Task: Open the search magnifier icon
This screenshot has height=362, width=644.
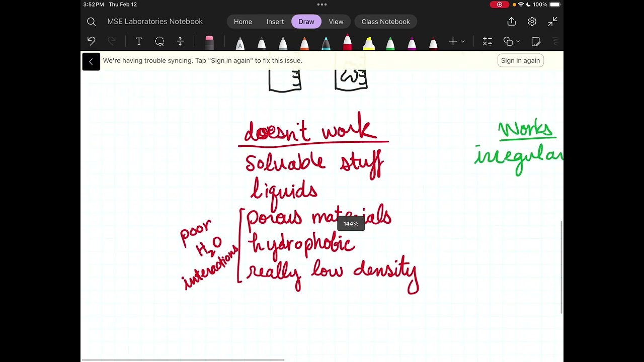Action: [x=91, y=22]
